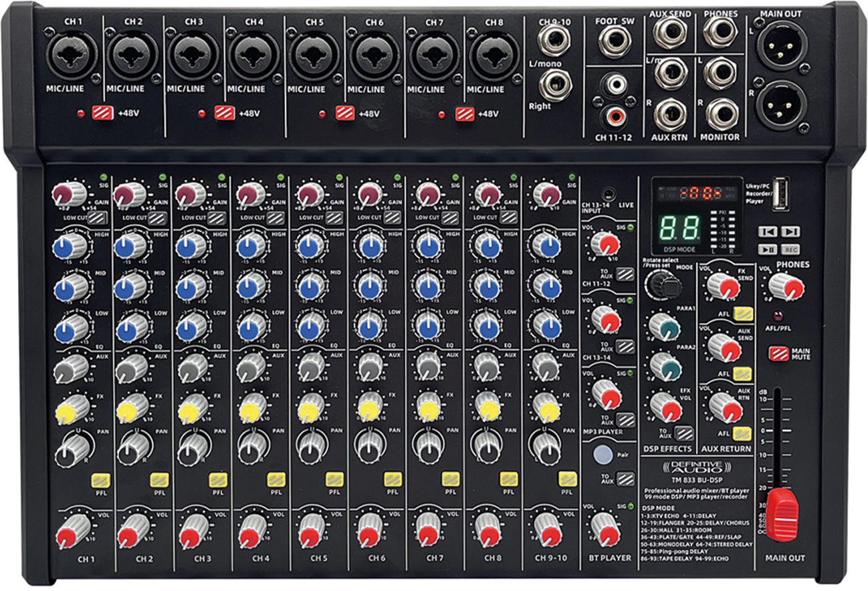Engage AFL button for AUX RTN
Screen dimensions: 868x591
coord(743,433)
